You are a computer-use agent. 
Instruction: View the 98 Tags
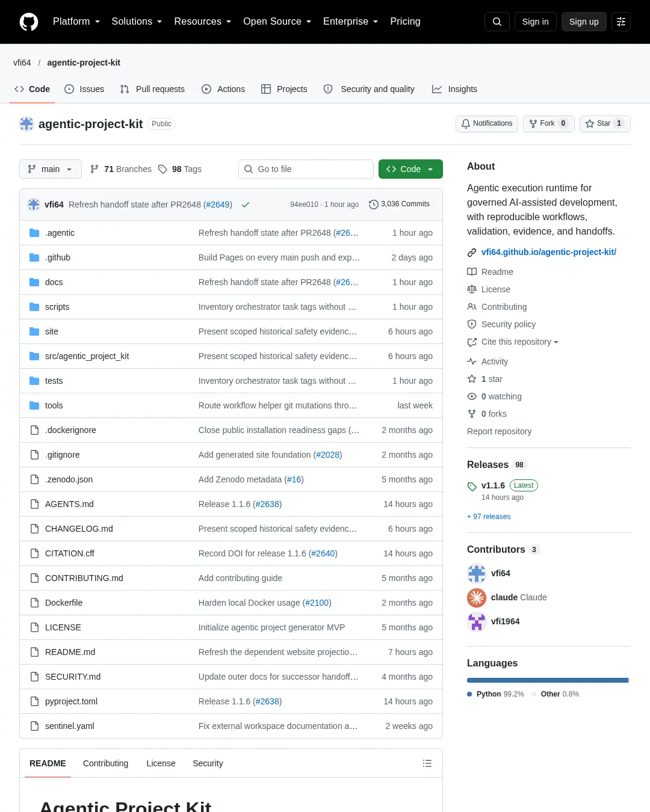click(x=180, y=169)
